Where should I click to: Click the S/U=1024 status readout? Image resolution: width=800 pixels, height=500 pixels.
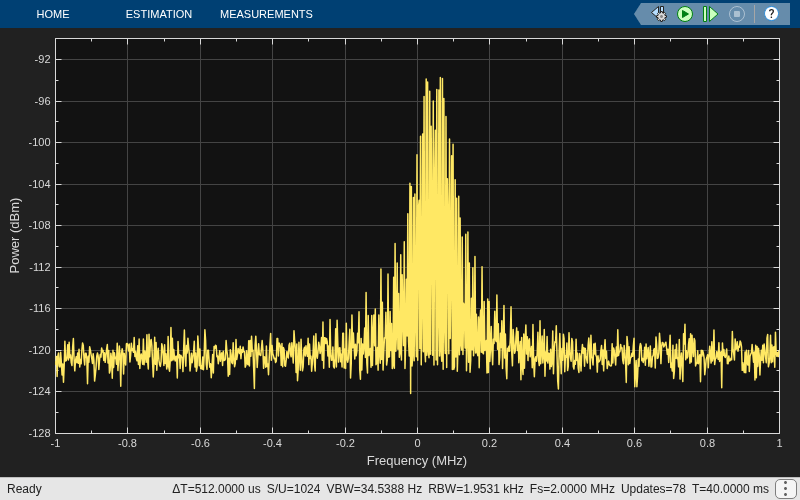(293, 489)
